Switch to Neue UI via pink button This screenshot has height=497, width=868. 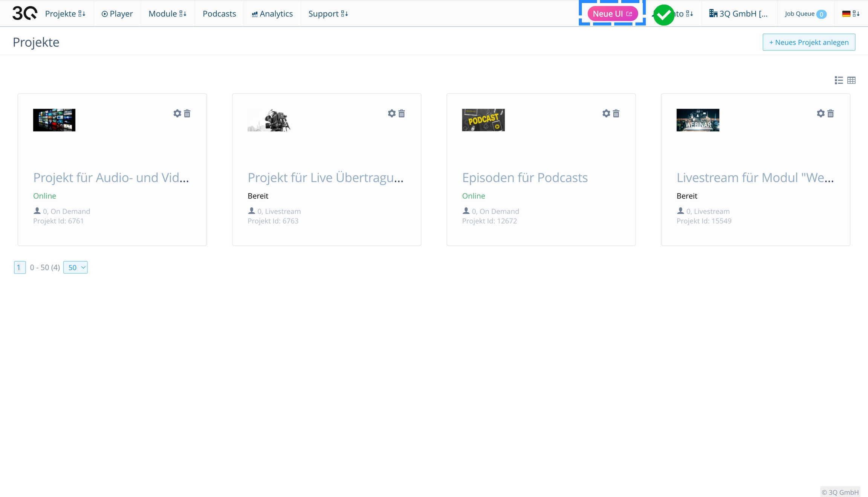(612, 14)
